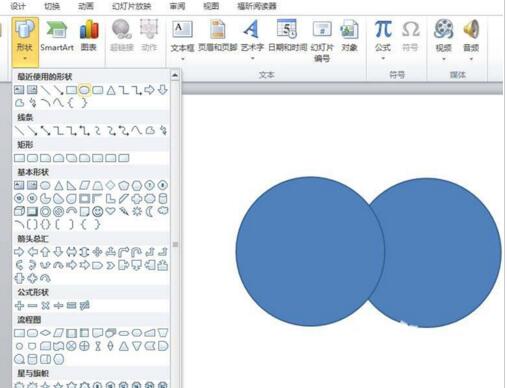Select the flowchart collate hourglass in 流程图
507x388 pixels.
pyautogui.click(x=97, y=346)
